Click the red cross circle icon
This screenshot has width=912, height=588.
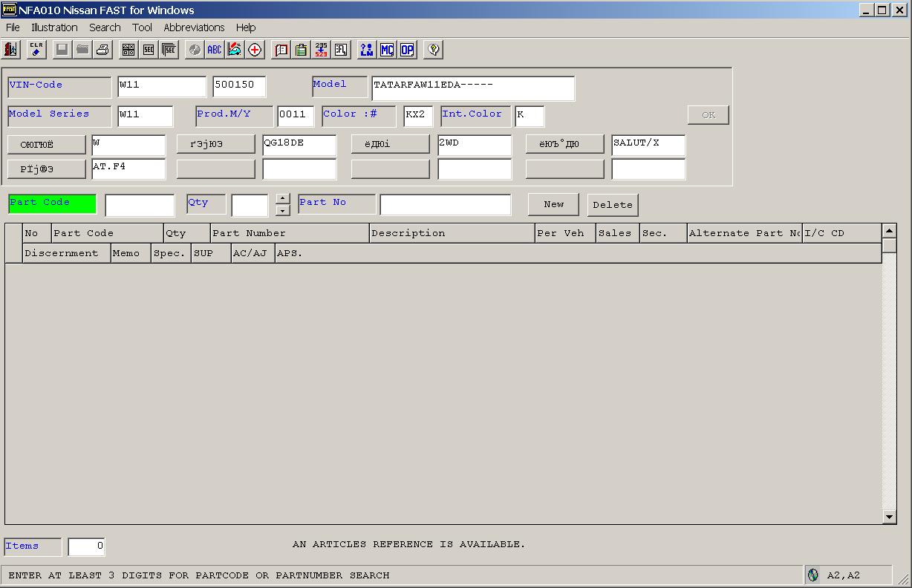point(255,50)
